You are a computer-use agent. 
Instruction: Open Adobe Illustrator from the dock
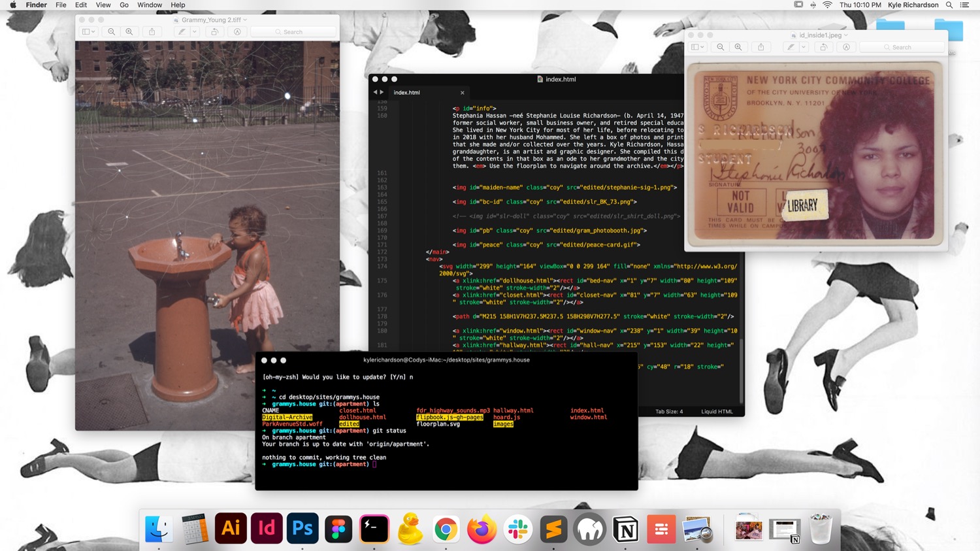coord(231,528)
